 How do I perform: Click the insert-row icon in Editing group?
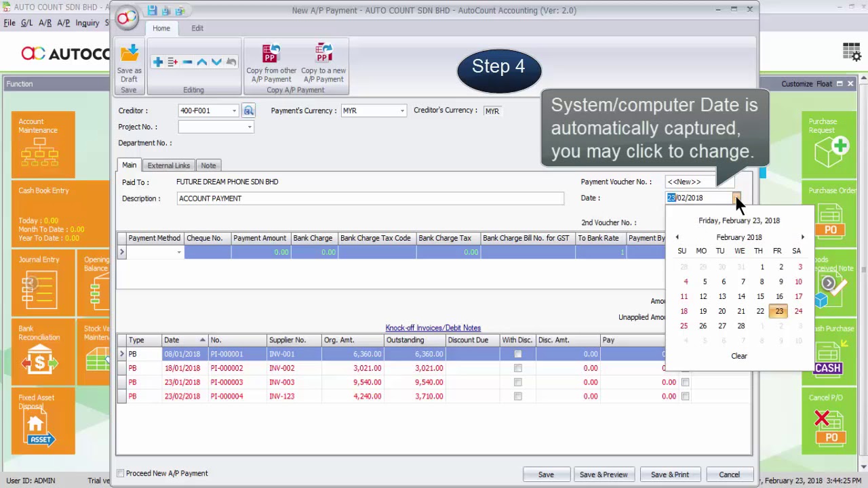(172, 62)
